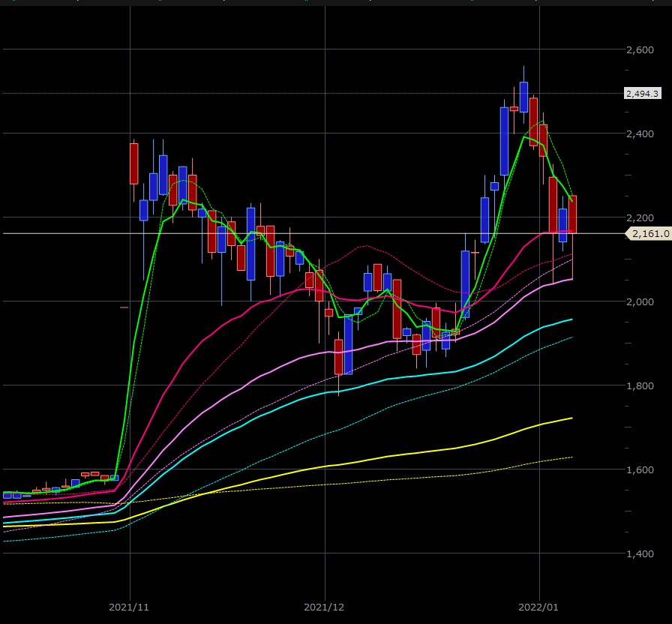
Task: Click the 2,400 price axis label
Action: click(640, 133)
